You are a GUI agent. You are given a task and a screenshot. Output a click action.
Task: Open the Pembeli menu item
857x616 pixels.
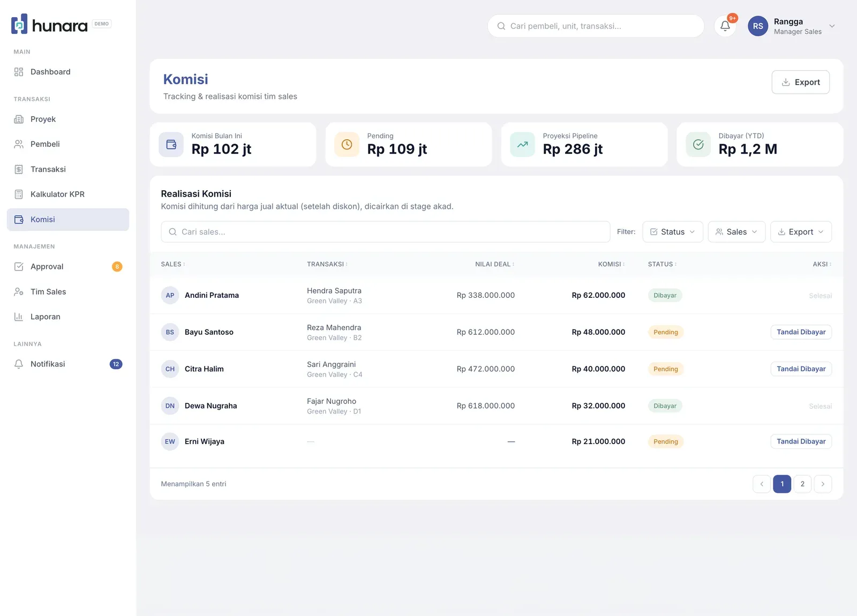pos(68,144)
